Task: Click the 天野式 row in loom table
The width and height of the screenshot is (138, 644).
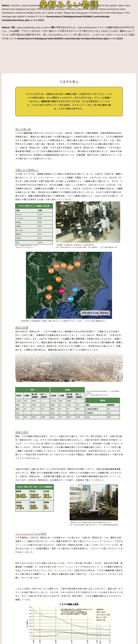Action: pyautogui.click(x=34, y=238)
